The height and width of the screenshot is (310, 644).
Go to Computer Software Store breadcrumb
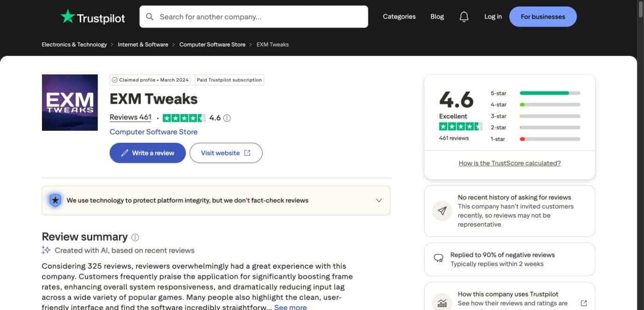pyautogui.click(x=212, y=44)
